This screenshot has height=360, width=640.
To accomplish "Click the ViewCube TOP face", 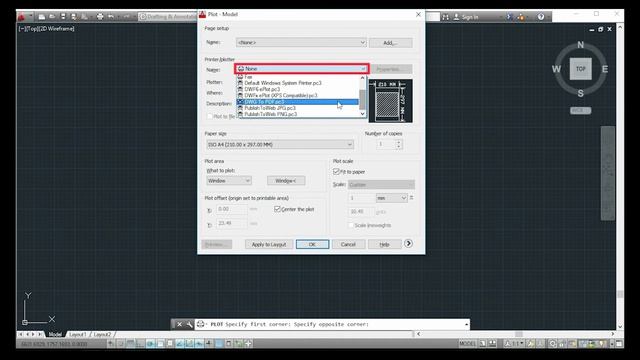I will 581,69.
